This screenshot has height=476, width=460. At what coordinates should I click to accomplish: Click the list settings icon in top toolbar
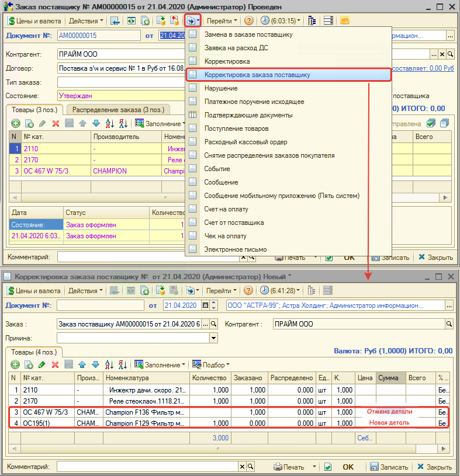328,20
